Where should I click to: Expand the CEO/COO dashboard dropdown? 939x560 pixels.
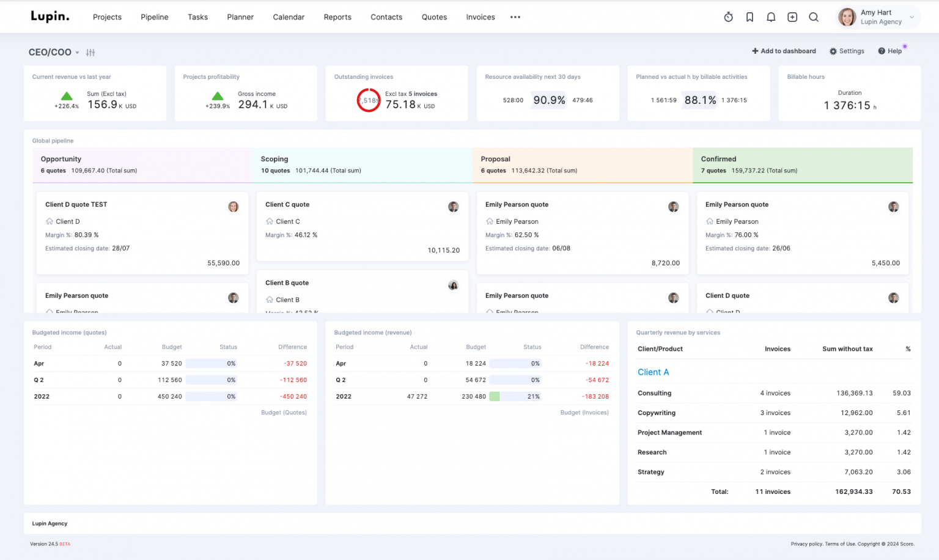[x=77, y=53]
